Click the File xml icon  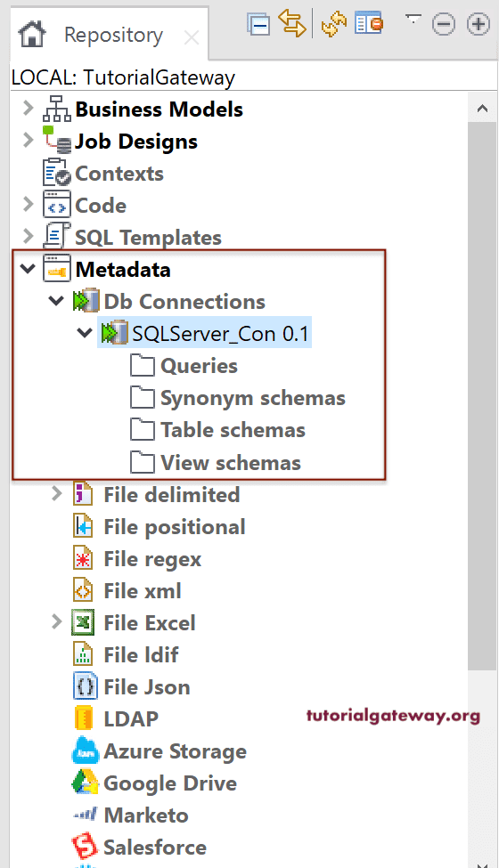pyautogui.click(x=83, y=590)
